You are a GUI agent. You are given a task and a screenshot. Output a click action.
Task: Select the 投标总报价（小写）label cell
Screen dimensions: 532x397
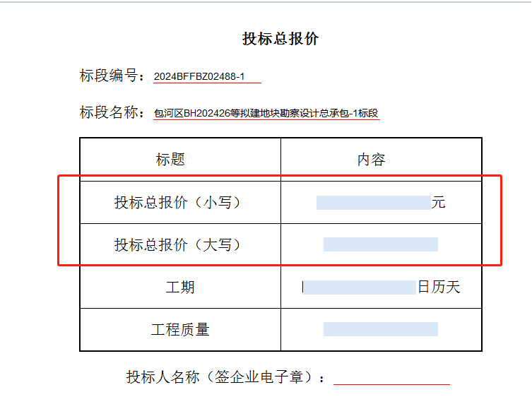point(179,203)
